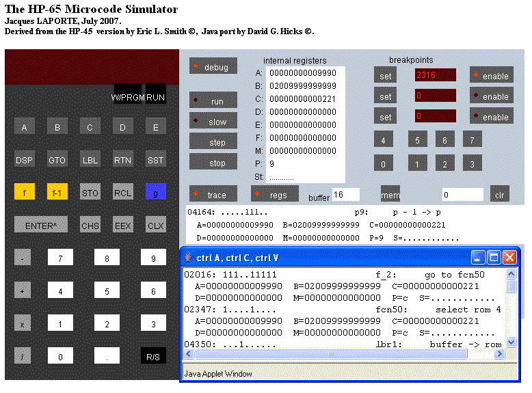Image resolution: width=532 pixels, height=393 pixels.
Task: Set the breakpoint with value 2316
Action: (x=385, y=75)
